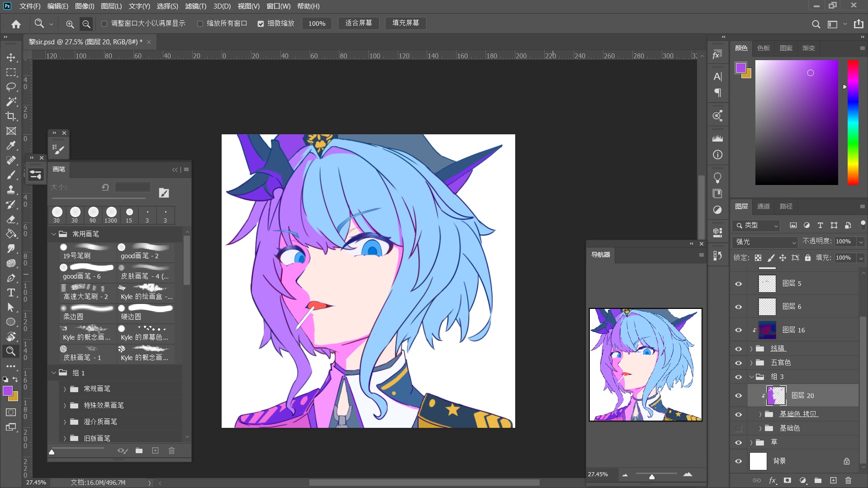Enable 缩放所有窗口 checkbox
The height and width of the screenshot is (488, 868).
(200, 24)
